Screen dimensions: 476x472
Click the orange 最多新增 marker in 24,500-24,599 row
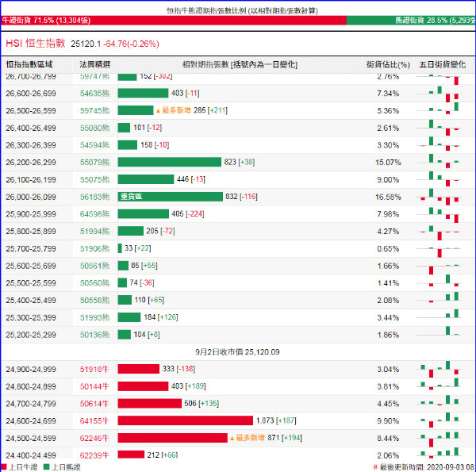click(x=247, y=438)
